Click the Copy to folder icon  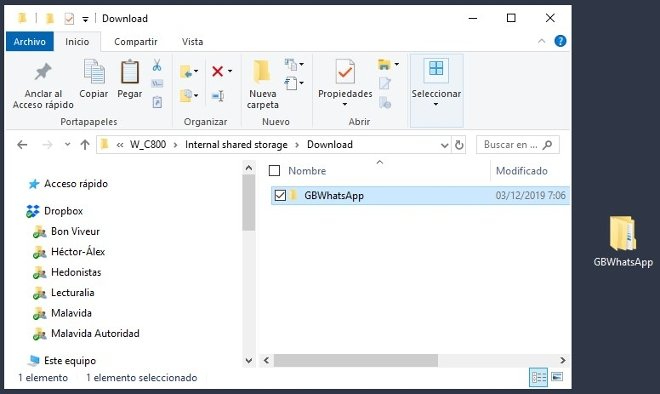tap(186, 96)
